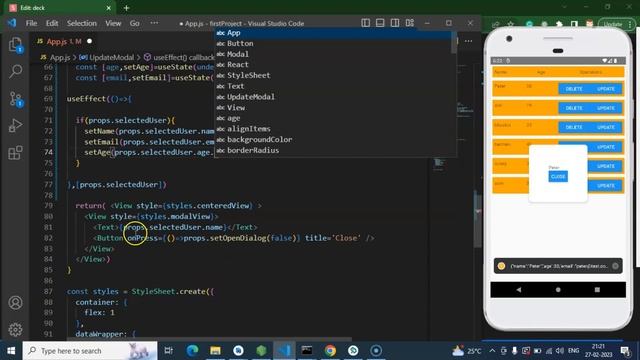
Task: Open File Explorer from the taskbar
Action: coord(215,351)
